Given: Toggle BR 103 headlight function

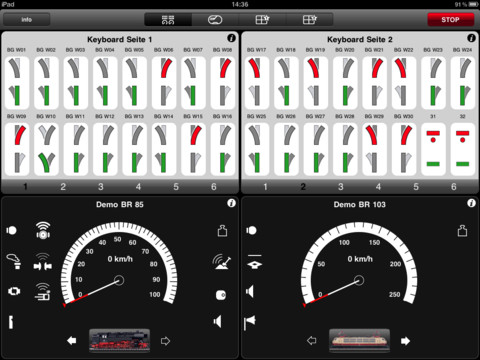Looking at the screenshot, I should pyautogui.click(x=251, y=230).
